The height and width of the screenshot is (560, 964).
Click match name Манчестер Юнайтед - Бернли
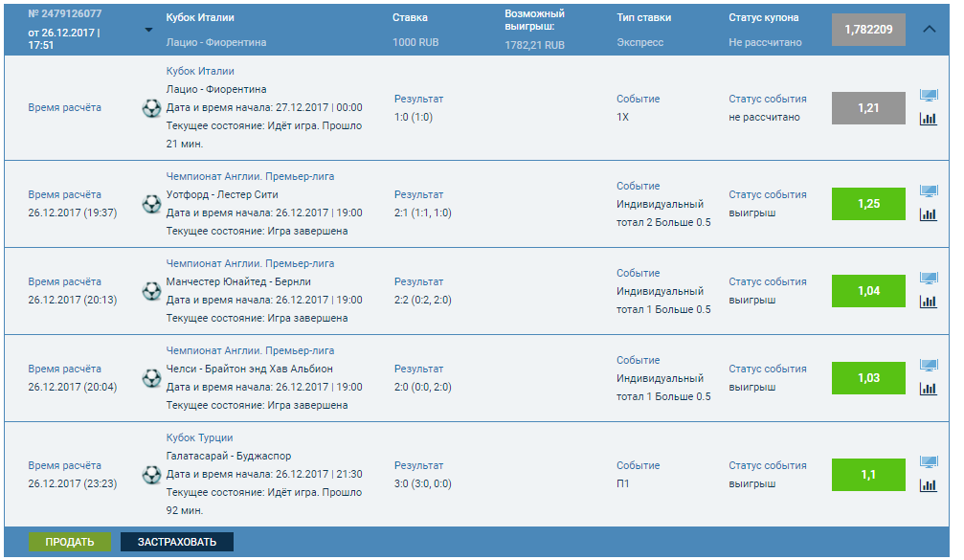click(x=238, y=282)
